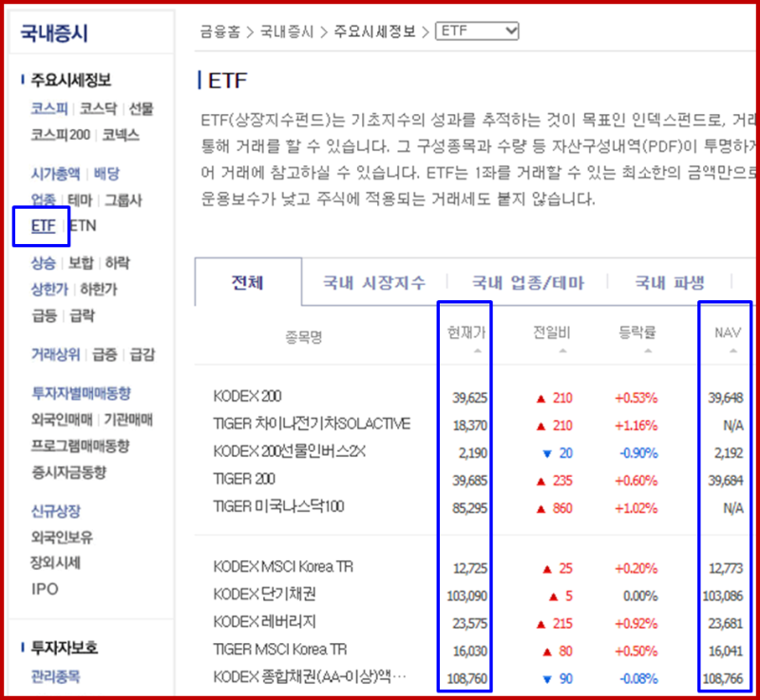The width and height of the screenshot is (760, 700).
Task: Open 외국인매매 sidebar link
Action: point(62,420)
